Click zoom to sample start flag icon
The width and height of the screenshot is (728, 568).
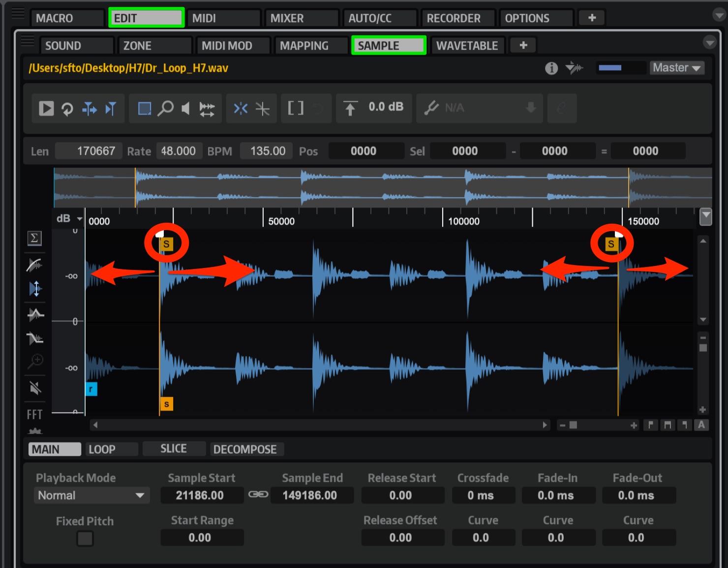click(x=651, y=425)
